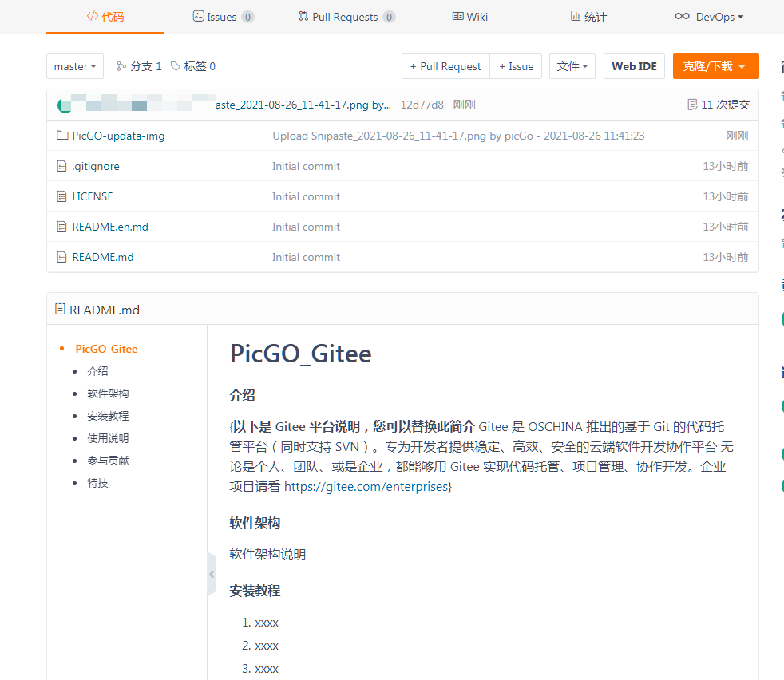Click the file icon beside README.en.md
This screenshot has width=784, height=680.
pos(62,227)
